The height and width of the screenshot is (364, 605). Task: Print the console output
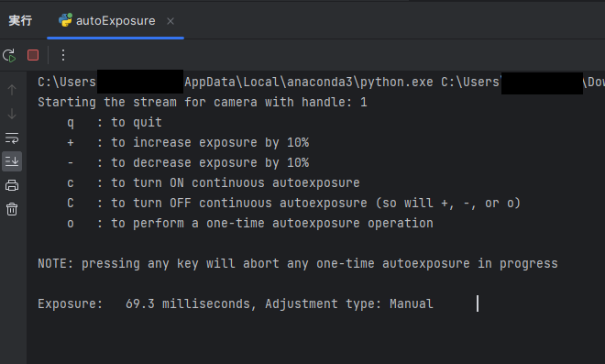click(x=12, y=185)
